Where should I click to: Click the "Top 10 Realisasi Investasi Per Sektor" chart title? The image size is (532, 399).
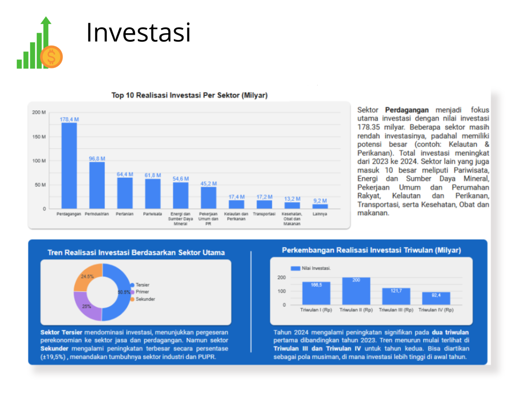click(189, 95)
